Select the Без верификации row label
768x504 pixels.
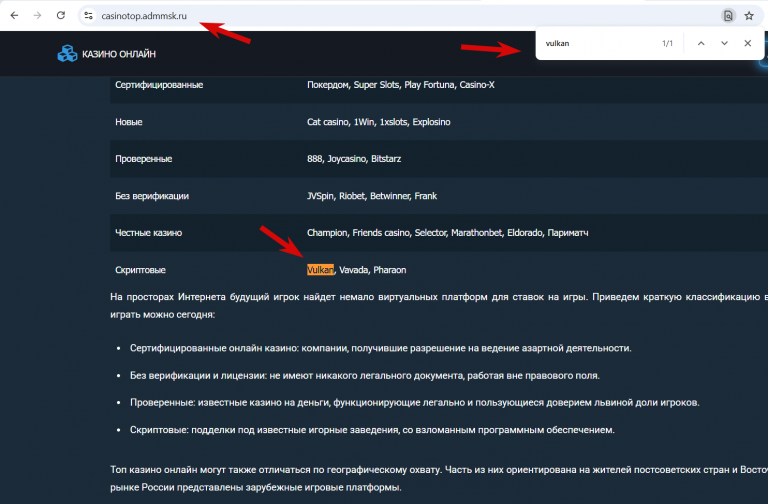152,196
